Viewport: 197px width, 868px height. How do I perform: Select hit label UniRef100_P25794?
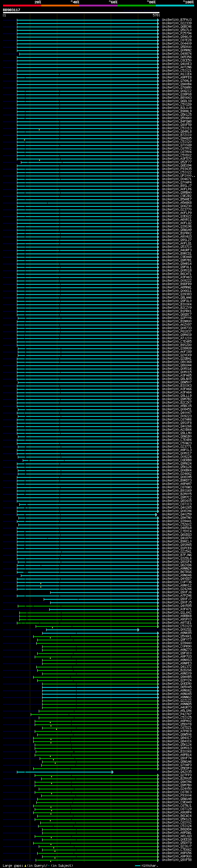(x=177, y=33)
